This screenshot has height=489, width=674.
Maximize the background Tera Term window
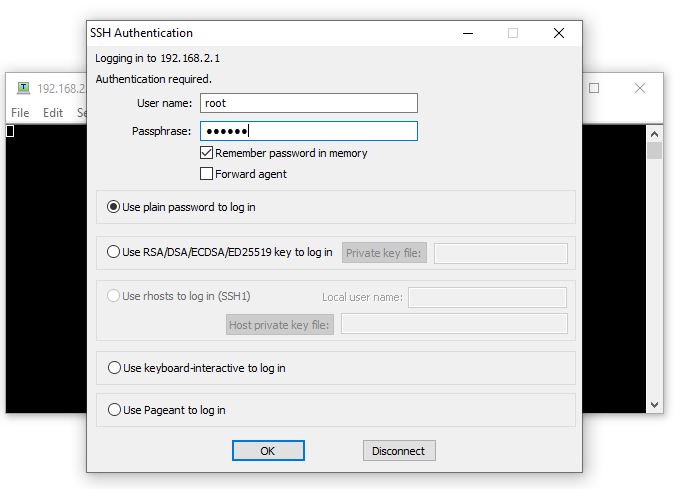(x=594, y=88)
